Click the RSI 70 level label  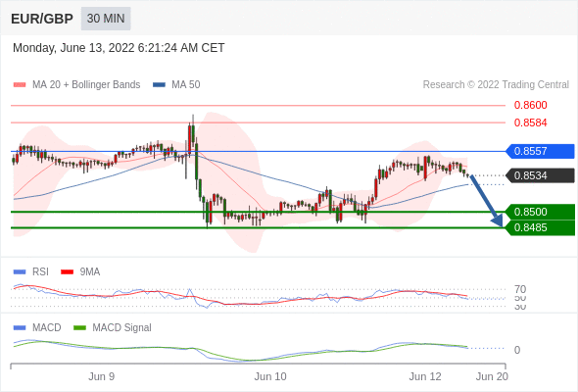(520, 289)
